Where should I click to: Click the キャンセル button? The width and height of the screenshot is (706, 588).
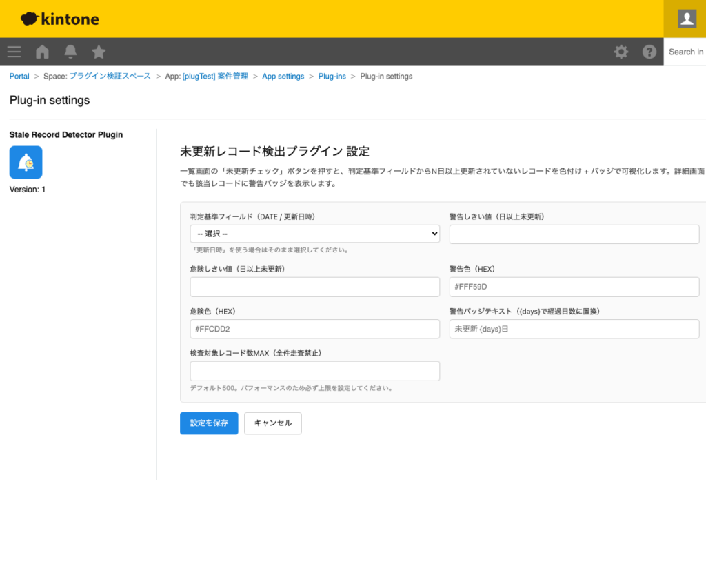pos(272,423)
